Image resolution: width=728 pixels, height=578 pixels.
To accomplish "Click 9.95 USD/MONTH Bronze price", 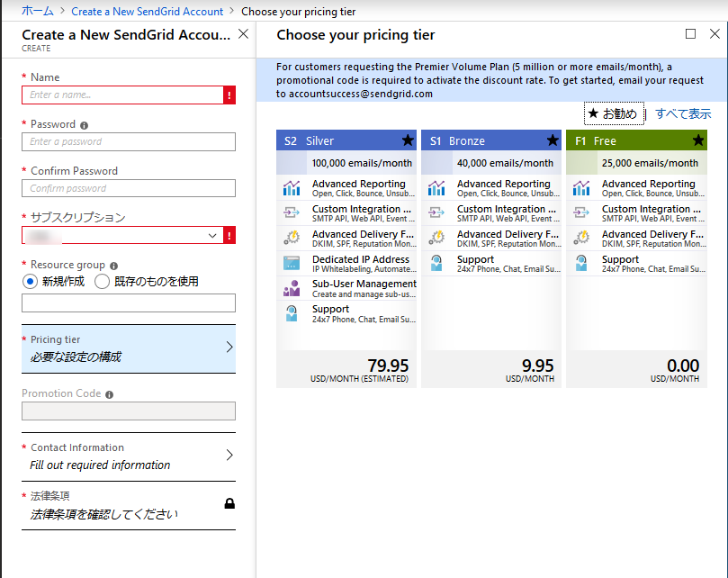I will coord(530,370).
